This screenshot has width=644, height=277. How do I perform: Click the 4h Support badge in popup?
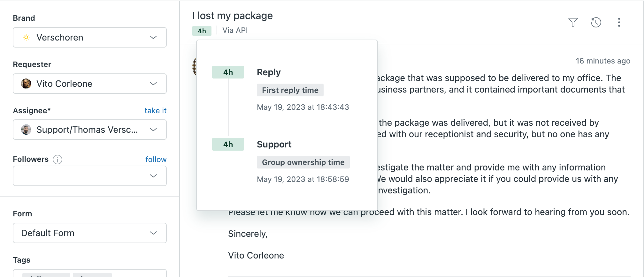[x=228, y=145]
